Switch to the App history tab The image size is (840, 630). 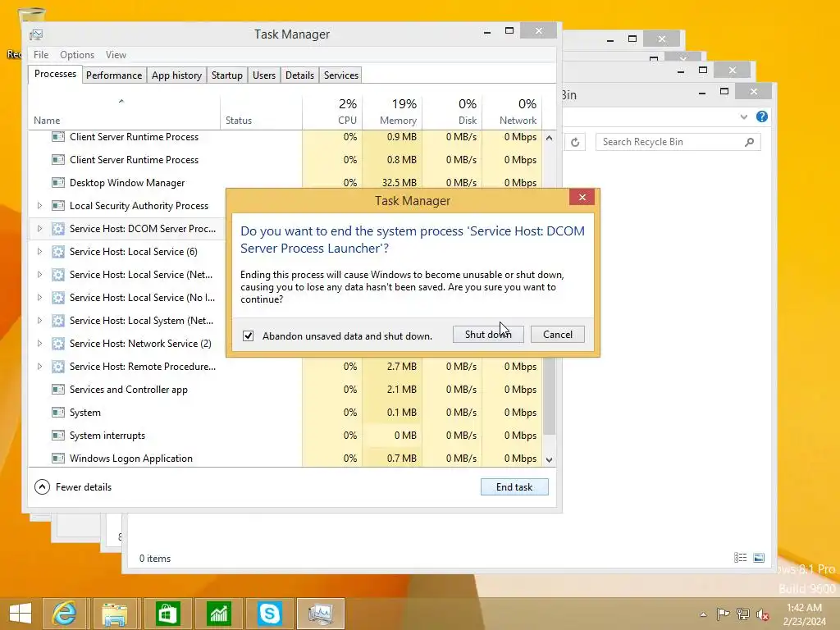pos(177,75)
